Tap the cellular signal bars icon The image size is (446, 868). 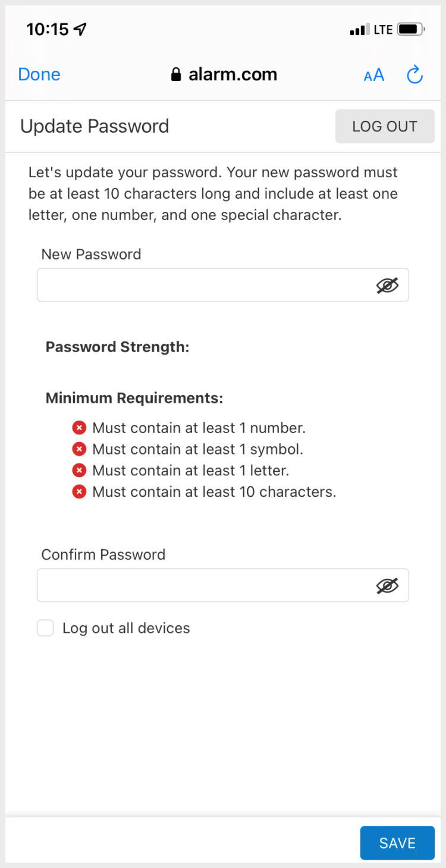click(357, 30)
